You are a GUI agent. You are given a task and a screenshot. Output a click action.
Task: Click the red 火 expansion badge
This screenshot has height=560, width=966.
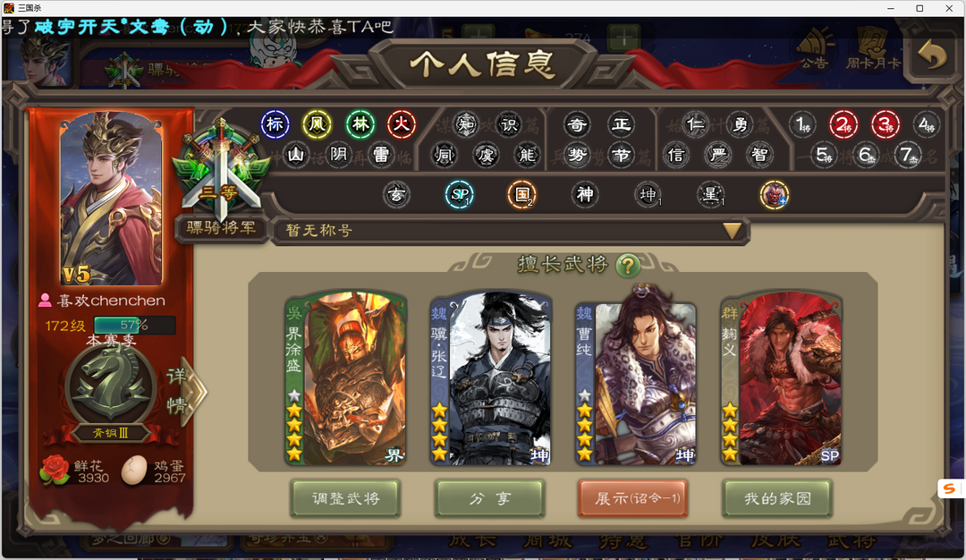pos(402,124)
